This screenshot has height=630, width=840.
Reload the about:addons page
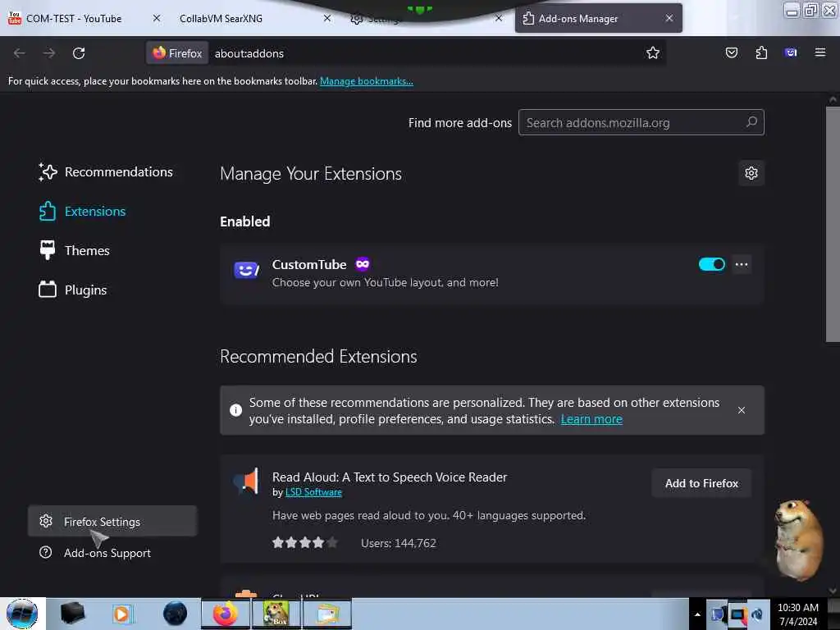pos(79,53)
